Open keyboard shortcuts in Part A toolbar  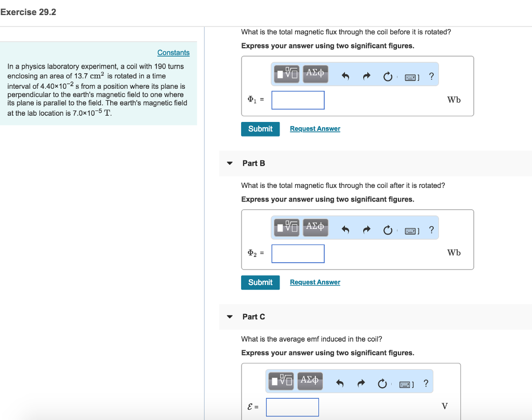pos(410,75)
